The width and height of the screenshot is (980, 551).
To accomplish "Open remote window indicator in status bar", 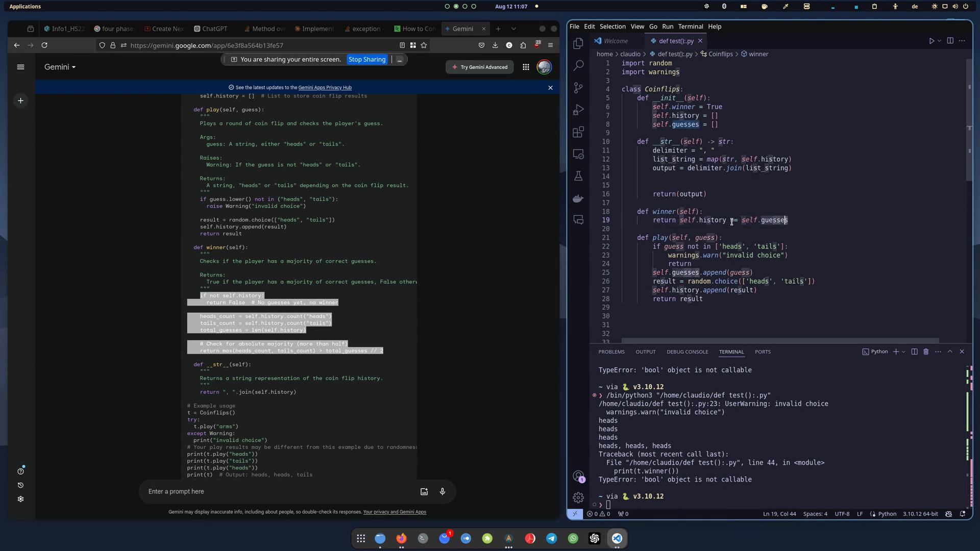I will pos(575,514).
